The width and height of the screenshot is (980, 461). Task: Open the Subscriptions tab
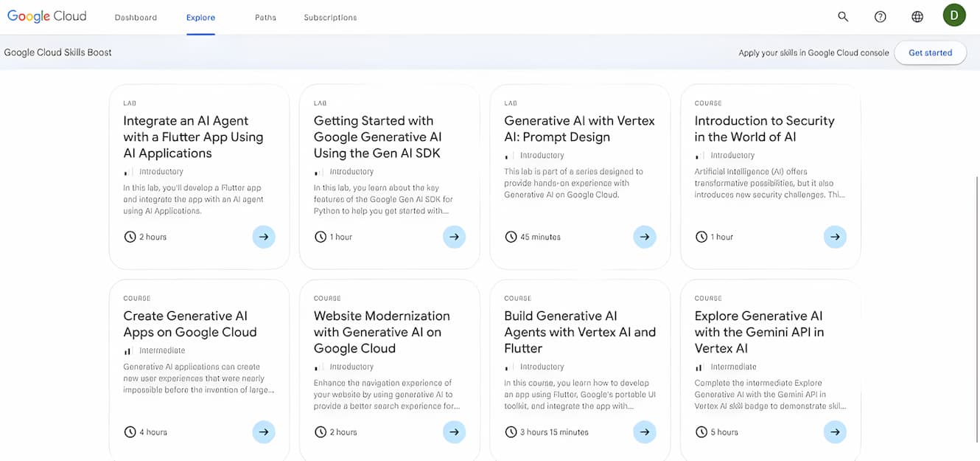pos(330,18)
